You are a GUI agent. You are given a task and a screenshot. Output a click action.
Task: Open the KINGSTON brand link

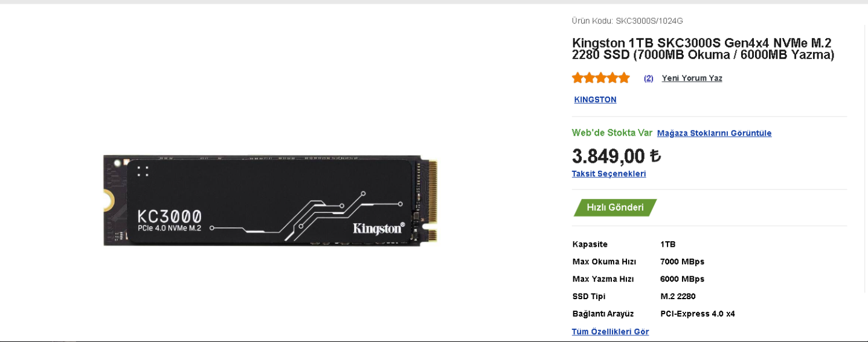595,100
